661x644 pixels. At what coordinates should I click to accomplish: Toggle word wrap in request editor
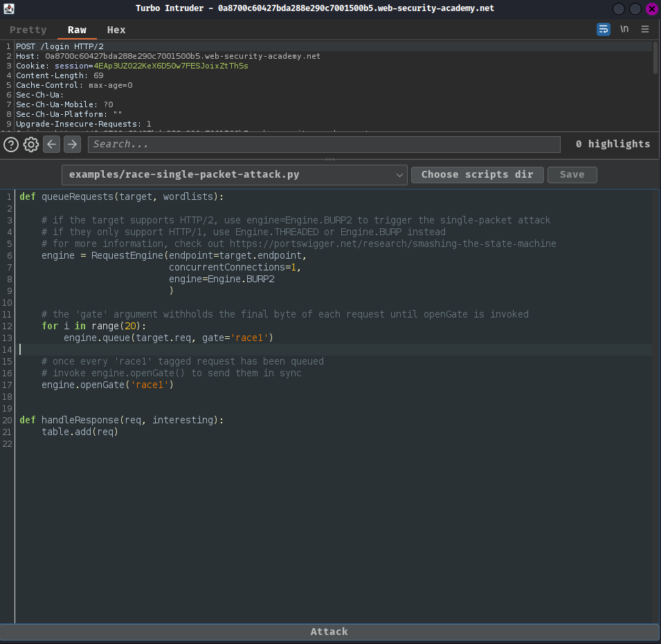tap(604, 30)
